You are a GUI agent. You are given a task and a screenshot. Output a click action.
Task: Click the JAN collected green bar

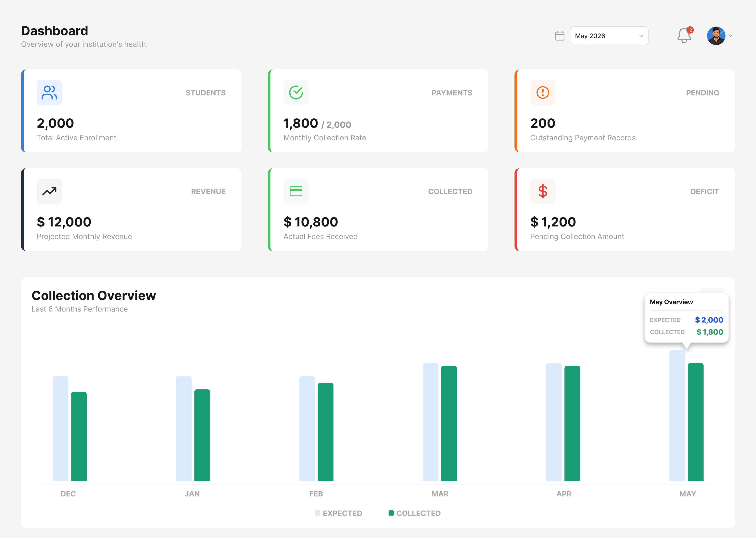tap(202, 435)
